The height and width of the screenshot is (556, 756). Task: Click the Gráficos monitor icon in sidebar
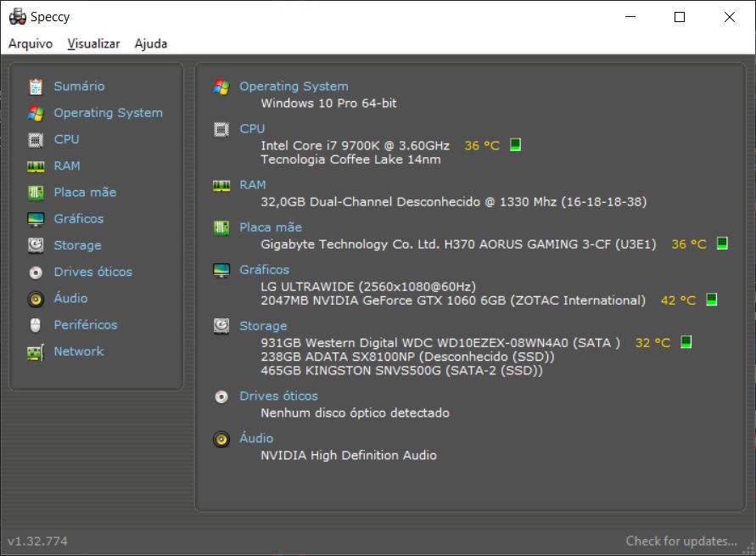[36, 219]
